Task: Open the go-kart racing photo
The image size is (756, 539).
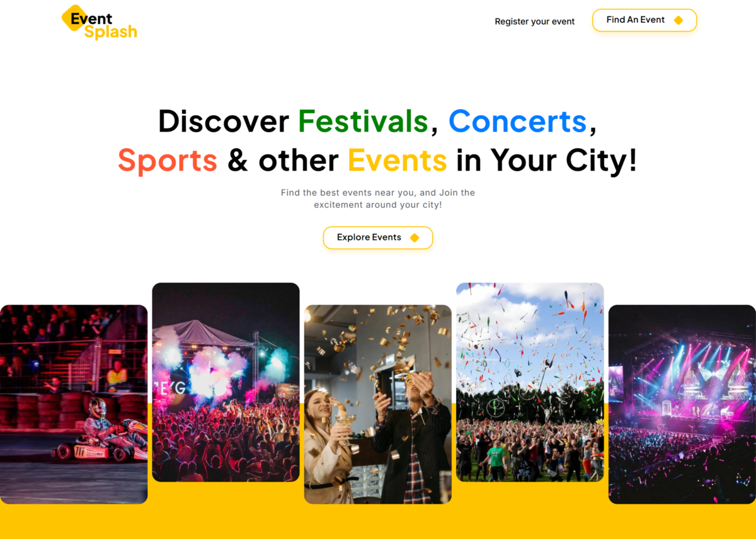Action: tap(74, 404)
